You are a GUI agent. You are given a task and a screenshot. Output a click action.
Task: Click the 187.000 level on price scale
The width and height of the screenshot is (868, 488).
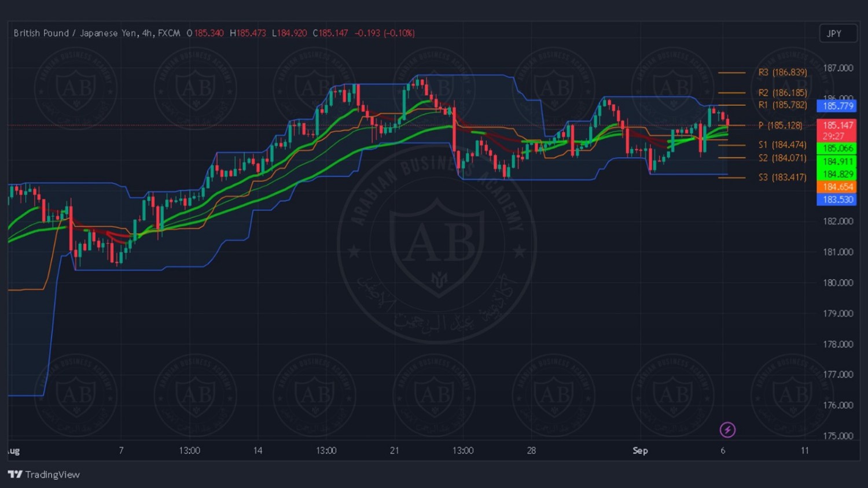point(837,68)
